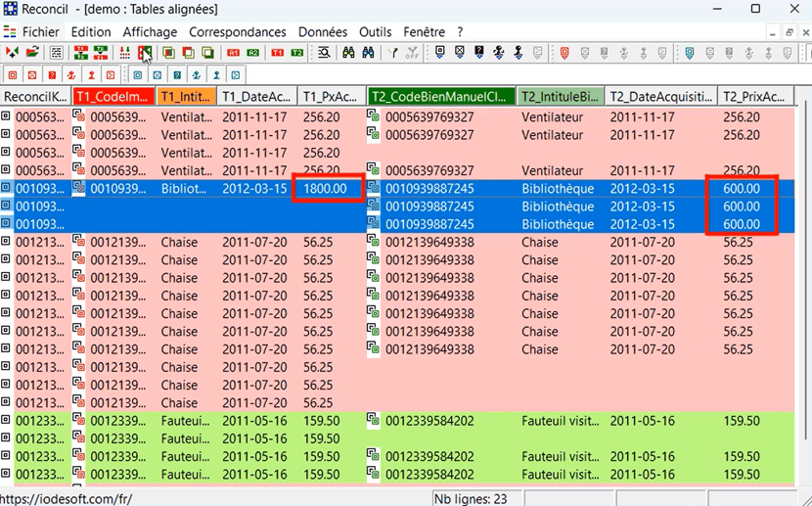Click the leftmost binoculars find icon

(348, 52)
